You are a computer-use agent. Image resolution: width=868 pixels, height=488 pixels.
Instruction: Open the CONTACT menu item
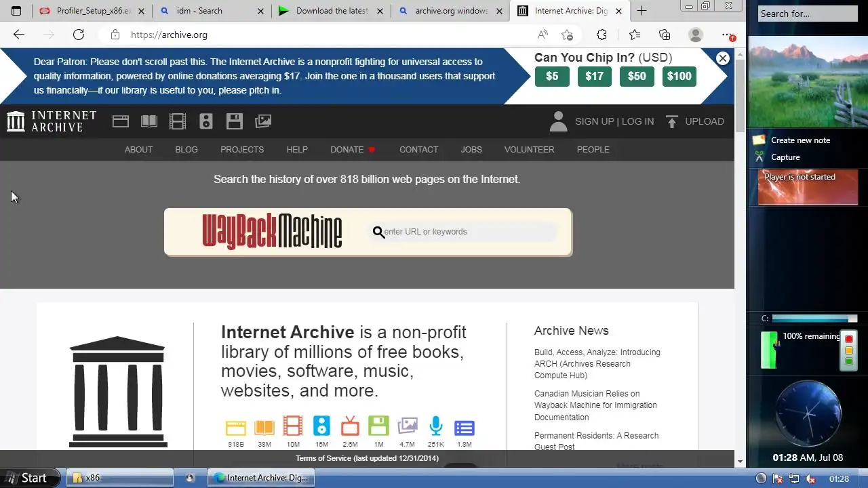[x=418, y=150]
